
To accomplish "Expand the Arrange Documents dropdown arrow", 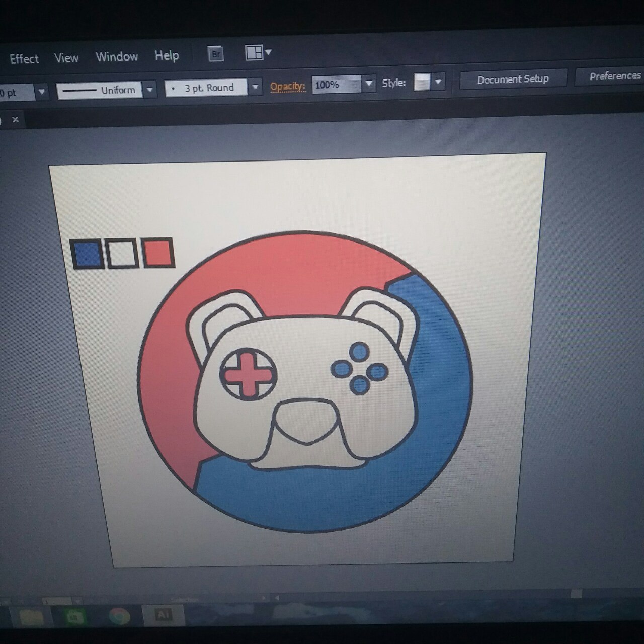I will coord(268,51).
